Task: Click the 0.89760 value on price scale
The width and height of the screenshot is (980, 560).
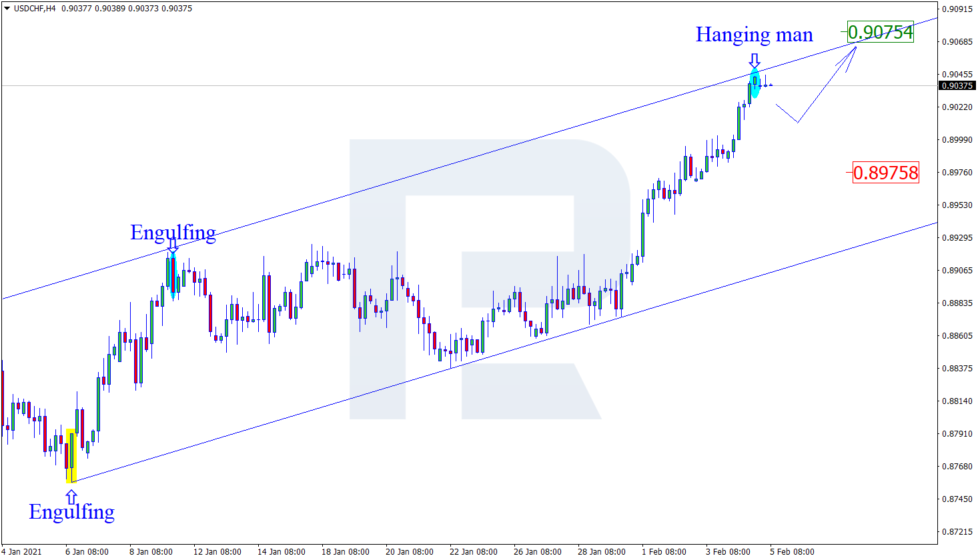Action: [x=957, y=173]
